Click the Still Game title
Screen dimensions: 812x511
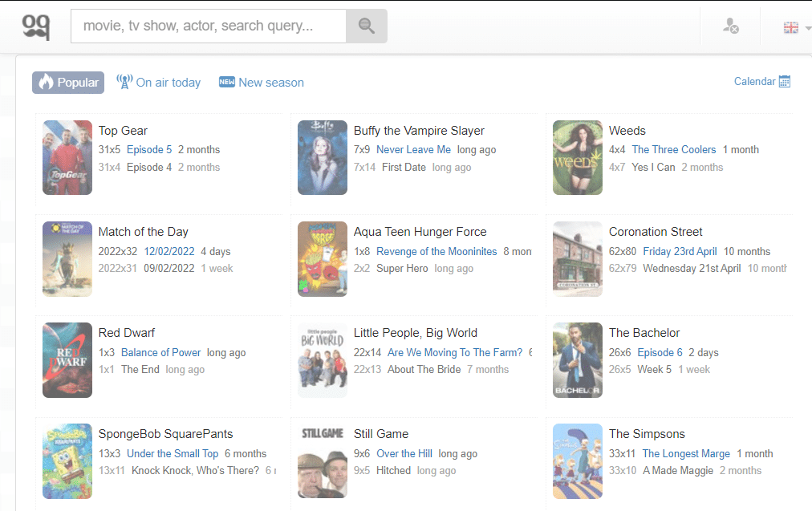[381, 434]
